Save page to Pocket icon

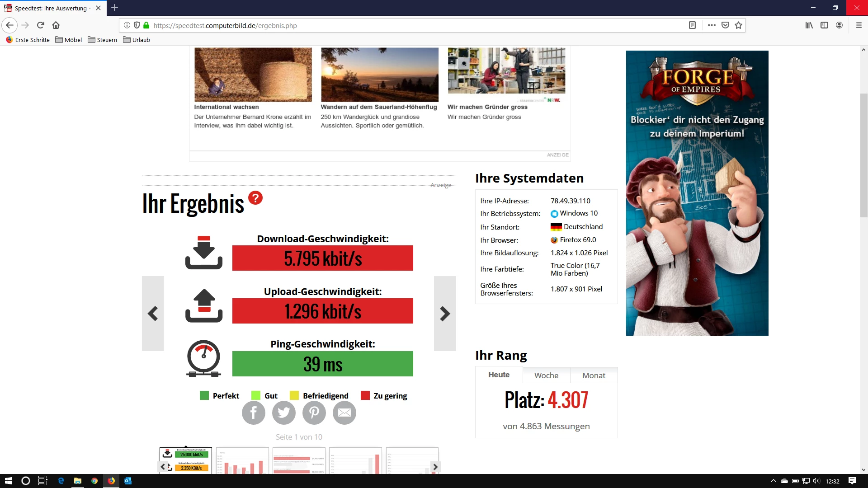click(725, 25)
